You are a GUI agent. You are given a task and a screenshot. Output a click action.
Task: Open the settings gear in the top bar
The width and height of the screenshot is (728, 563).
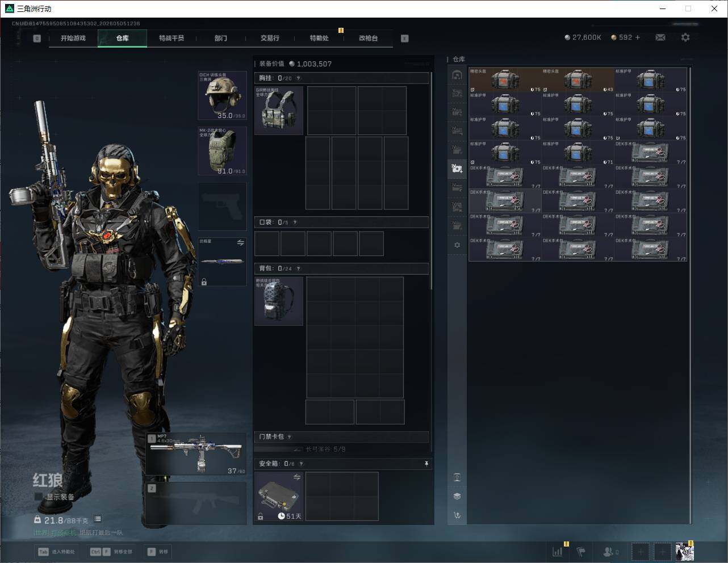[685, 37]
